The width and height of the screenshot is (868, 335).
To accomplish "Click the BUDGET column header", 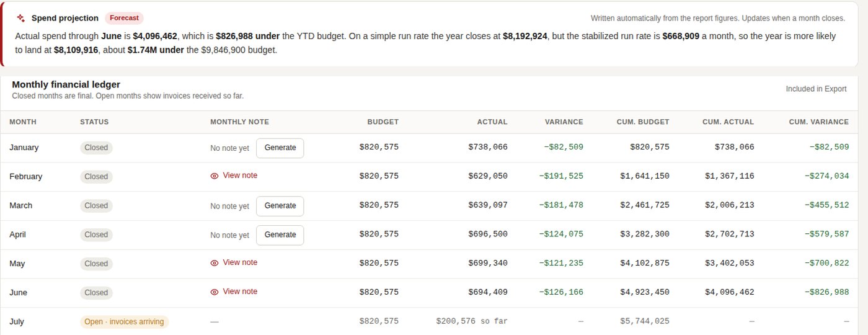I will coord(383,122).
